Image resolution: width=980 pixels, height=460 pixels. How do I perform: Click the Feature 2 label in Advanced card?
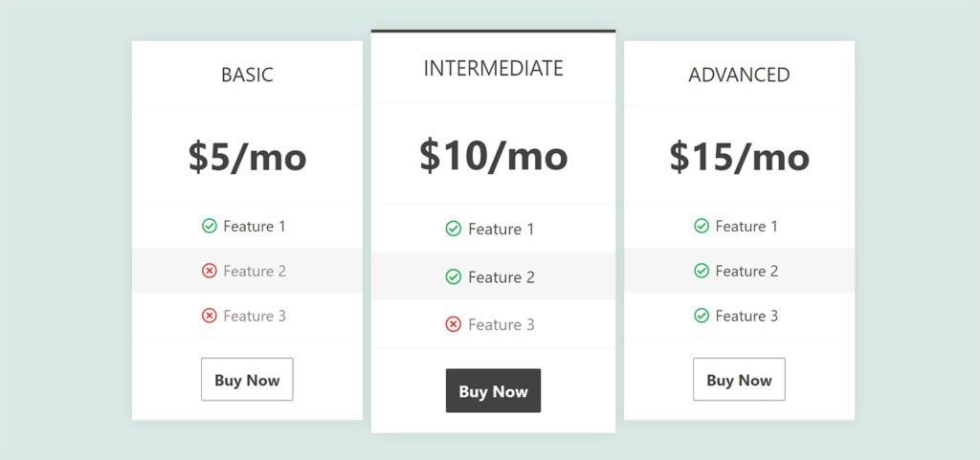point(746,271)
